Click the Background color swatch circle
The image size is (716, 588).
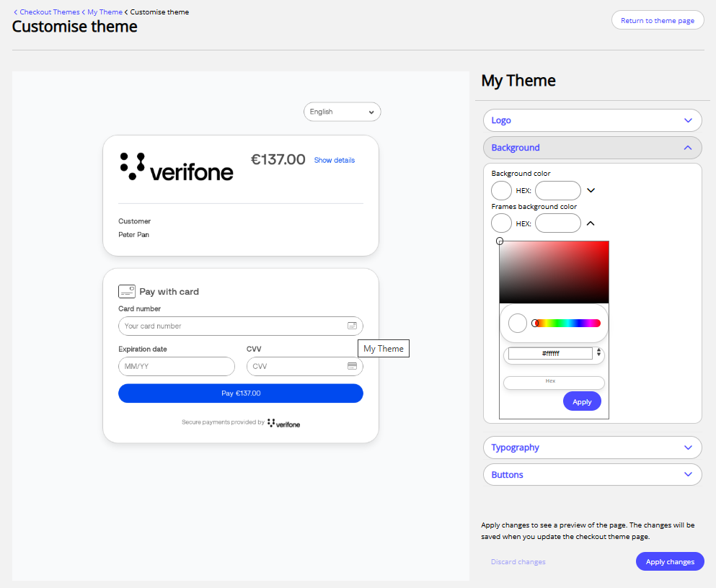point(501,191)
